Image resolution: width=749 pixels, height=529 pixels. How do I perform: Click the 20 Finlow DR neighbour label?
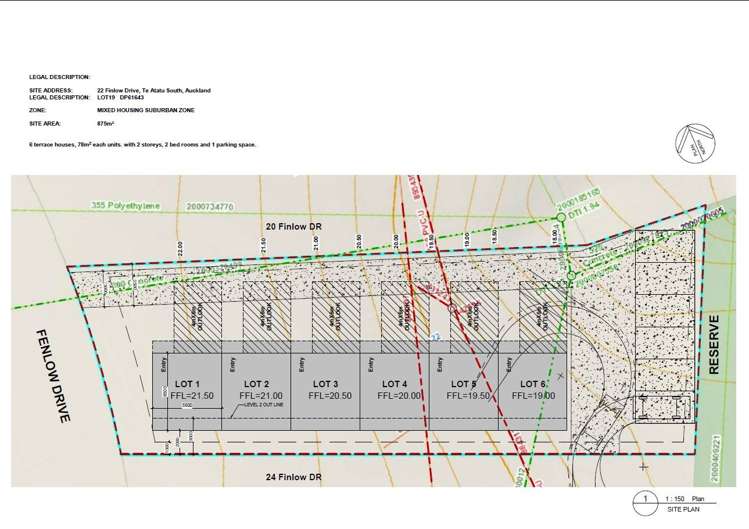click(266, 228)
